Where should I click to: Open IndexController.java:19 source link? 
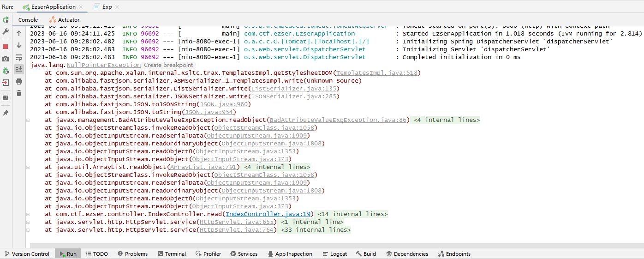tap(268, 214)
